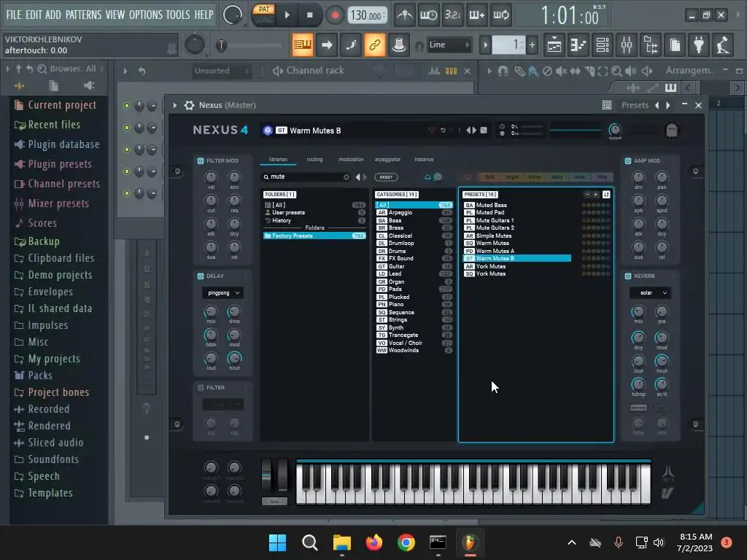Viewport: 747px width, 560px height.
Task: Select the Plucked category
Action: point(414,297)
